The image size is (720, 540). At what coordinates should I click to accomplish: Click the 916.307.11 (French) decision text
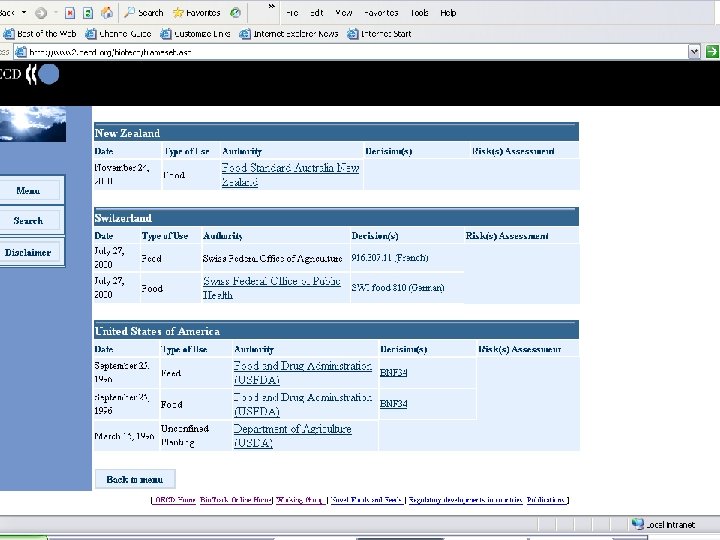point(390,258)
